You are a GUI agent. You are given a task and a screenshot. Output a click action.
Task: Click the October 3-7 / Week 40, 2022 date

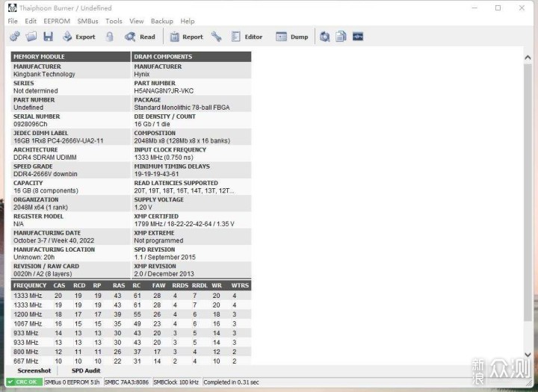(x=54, y=240)
